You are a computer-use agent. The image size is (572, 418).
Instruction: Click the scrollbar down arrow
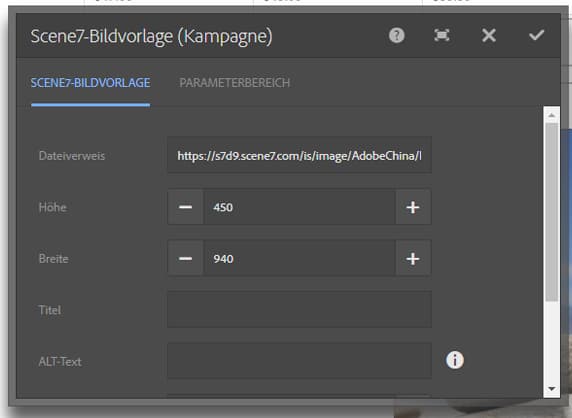(x=552, y=388)
